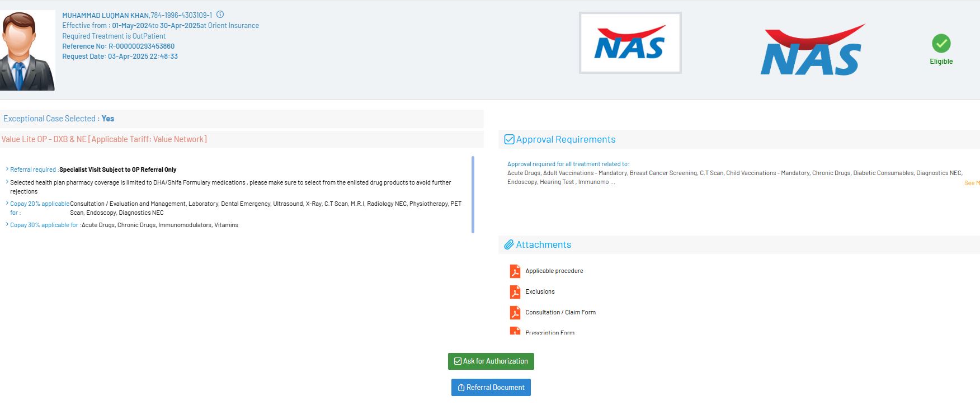Click the Specialist Visit Subject to GP Referral text
The width and height of the screenshot is (980, 419).
tap(117, 170)
